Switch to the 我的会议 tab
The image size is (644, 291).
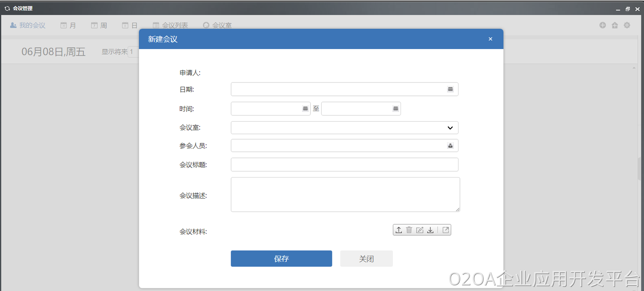coord(28,25)
